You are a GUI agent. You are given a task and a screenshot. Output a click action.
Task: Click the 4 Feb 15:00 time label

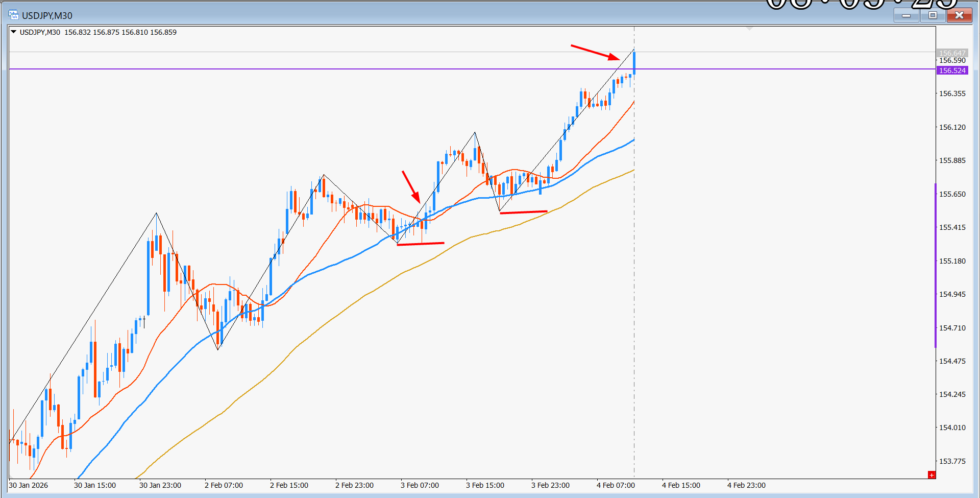point(681,485)
